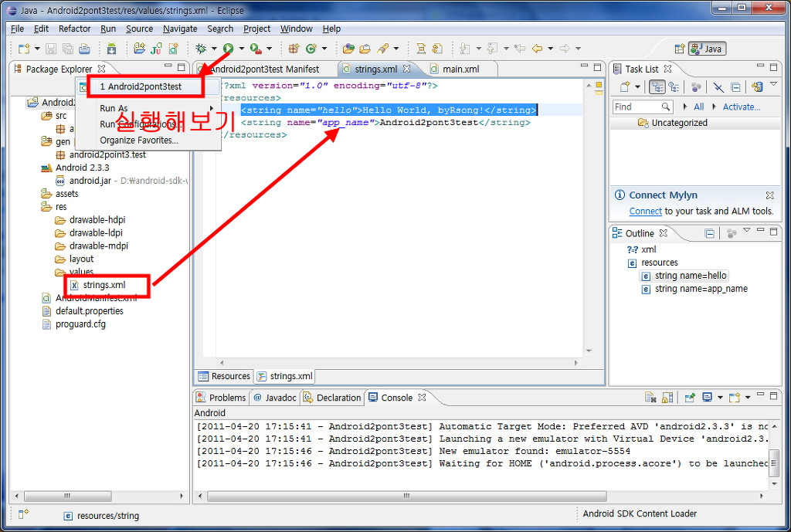Click the Connect link in Connect Mylyn panel
Image resolution: width=791 pixels, height=532 pixels.
click(645, 211)
